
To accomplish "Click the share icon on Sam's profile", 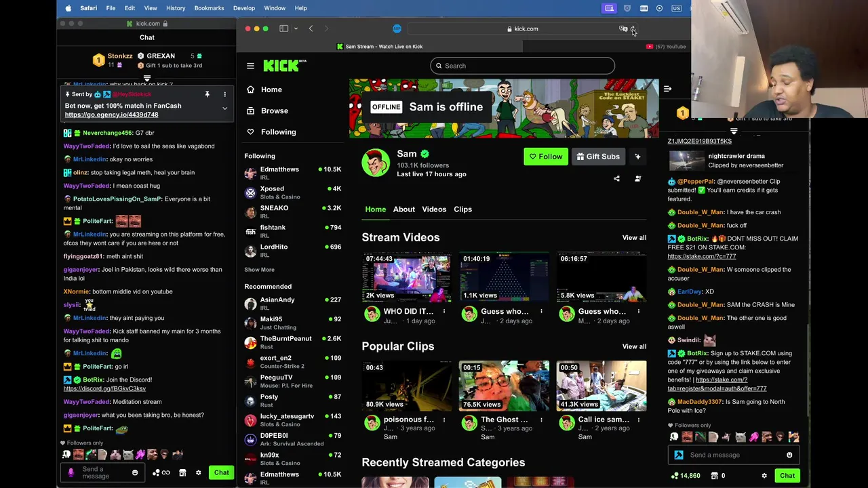I will point(616,179).
